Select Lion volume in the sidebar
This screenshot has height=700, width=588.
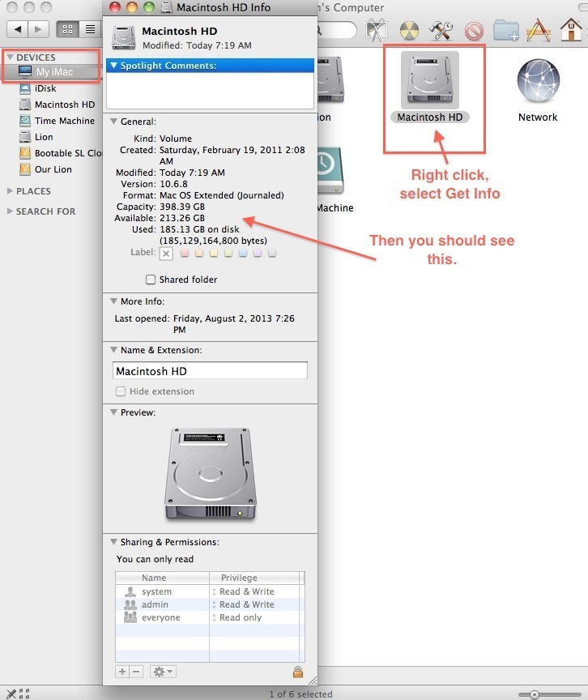[36, 137]
